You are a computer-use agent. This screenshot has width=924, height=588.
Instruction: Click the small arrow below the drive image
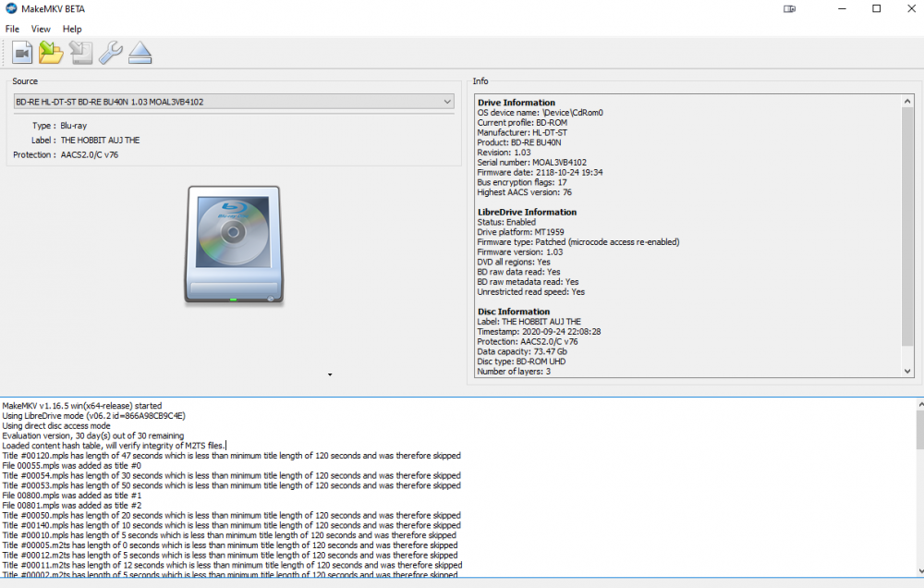(330, 374)
